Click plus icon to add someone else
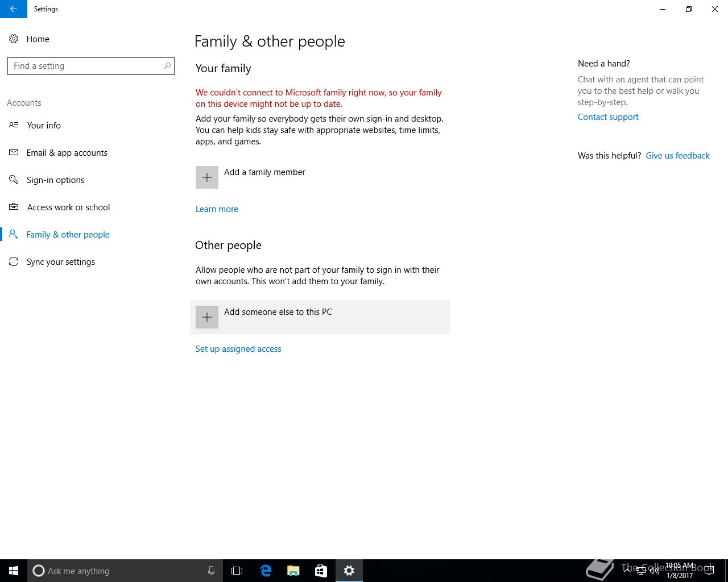 click(x=207, y=317)
